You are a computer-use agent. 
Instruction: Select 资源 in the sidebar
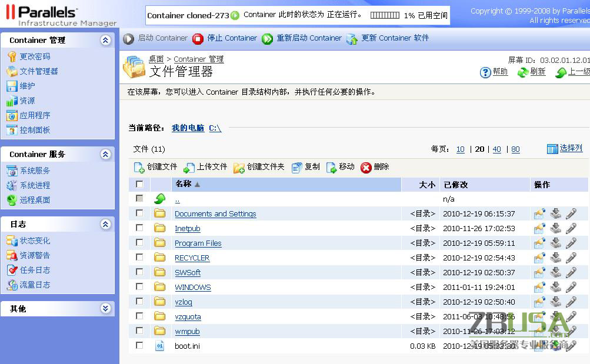pos(27,101)
